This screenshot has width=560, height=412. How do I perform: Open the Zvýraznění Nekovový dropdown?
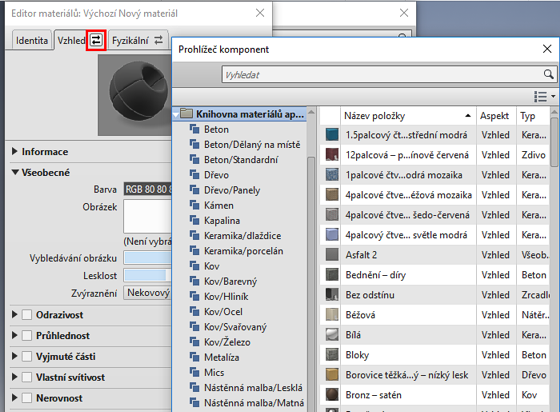tap(148, 293)
